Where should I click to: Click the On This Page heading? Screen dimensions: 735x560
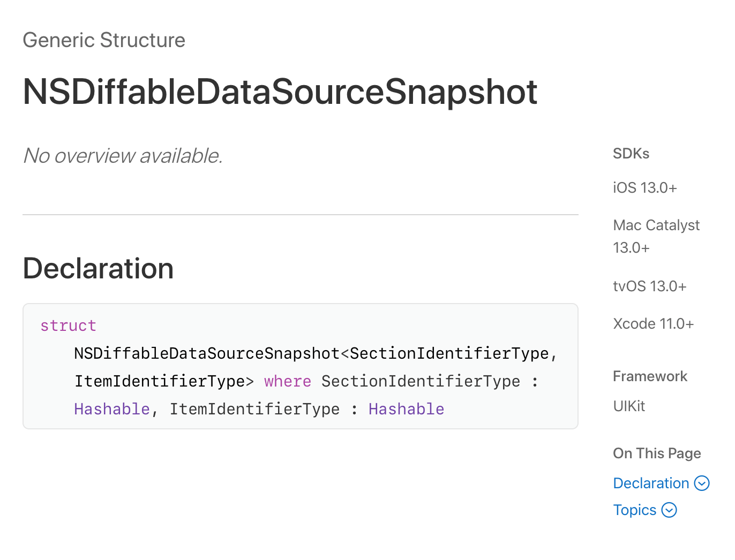pos(656,453)
